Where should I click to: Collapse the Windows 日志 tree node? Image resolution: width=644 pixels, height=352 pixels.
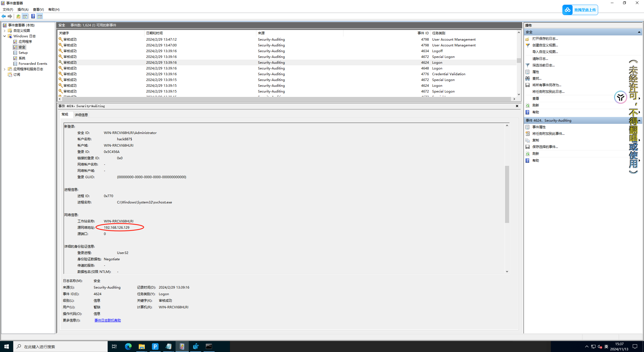tap(4, 36)
